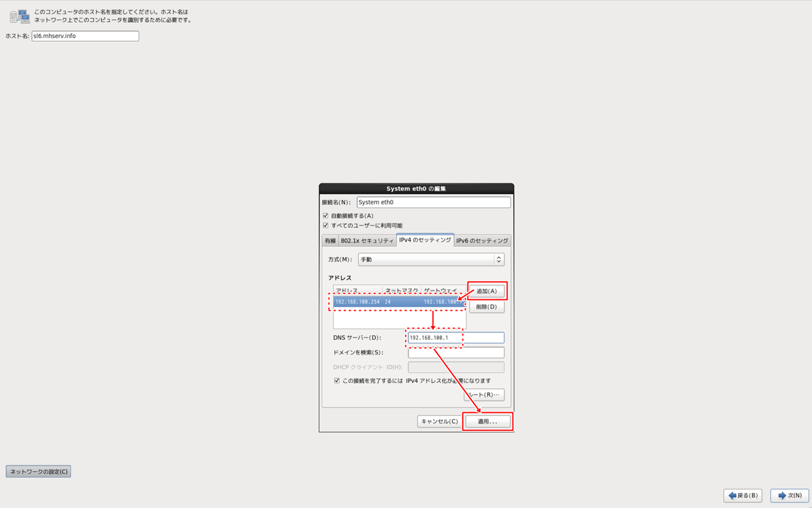812x508 pixels.
Task: Toggle the 自動接続する(A) checkbox
Action: (x=325, y=216)
